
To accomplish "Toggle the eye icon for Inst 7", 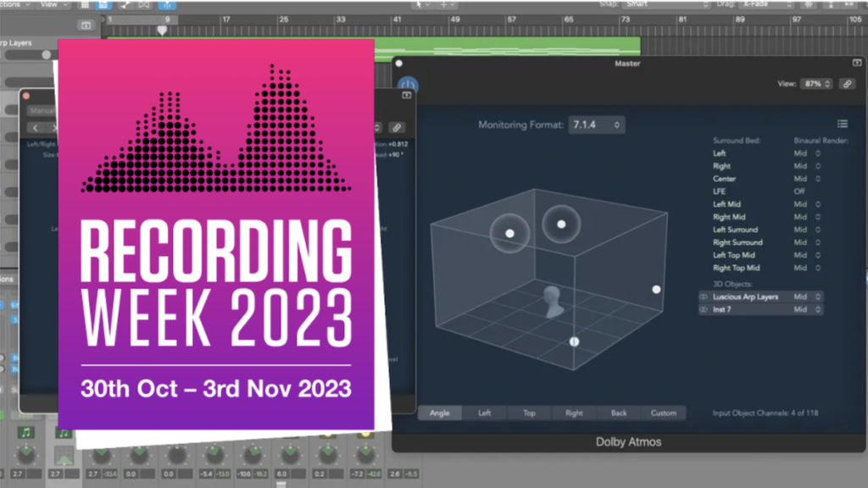I will [x=704, y=310].
